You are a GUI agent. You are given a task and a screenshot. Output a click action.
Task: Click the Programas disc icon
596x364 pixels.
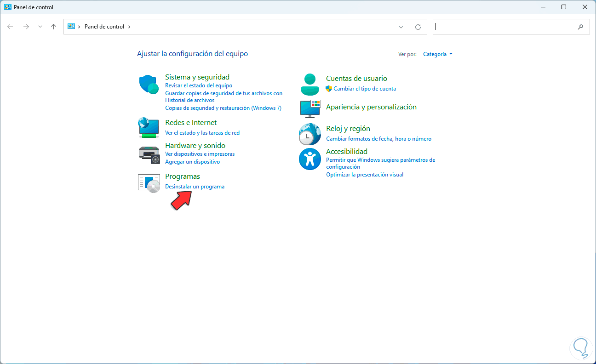(x=149, y=182)
